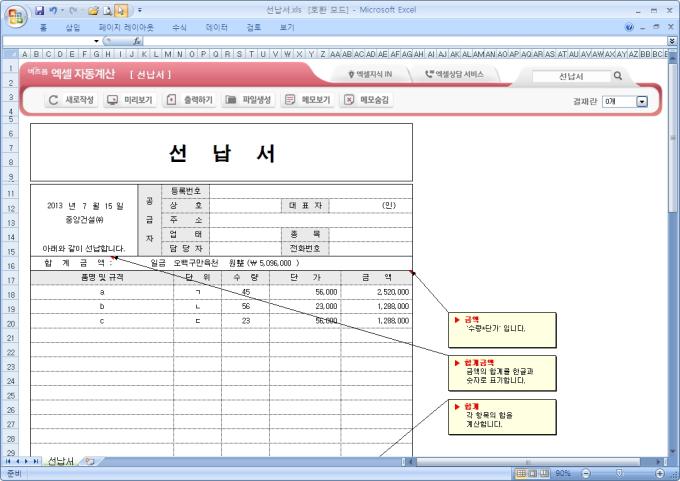Viewport: 680px width, 481px height.
Task: Click the 메모보기 button
Action: (307, 100)
